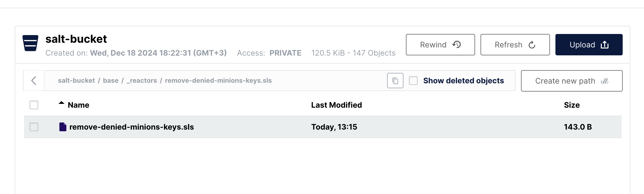Viewport: 644px width, 194px height.
Task: Open the remove-denied-minions-keys.sls file row
Action: (131, 127)
